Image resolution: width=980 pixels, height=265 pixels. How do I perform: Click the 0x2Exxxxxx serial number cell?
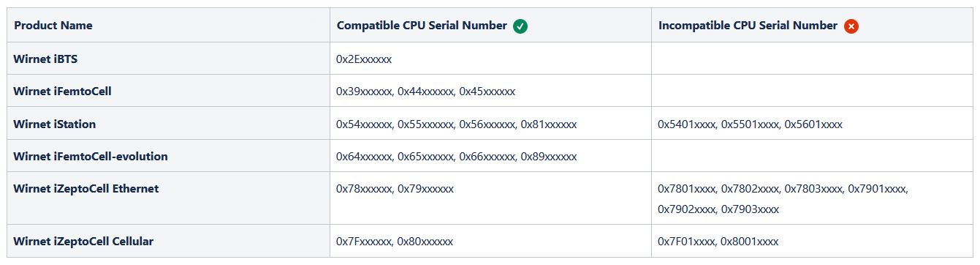pyautogui.click(x=364, y=59)
